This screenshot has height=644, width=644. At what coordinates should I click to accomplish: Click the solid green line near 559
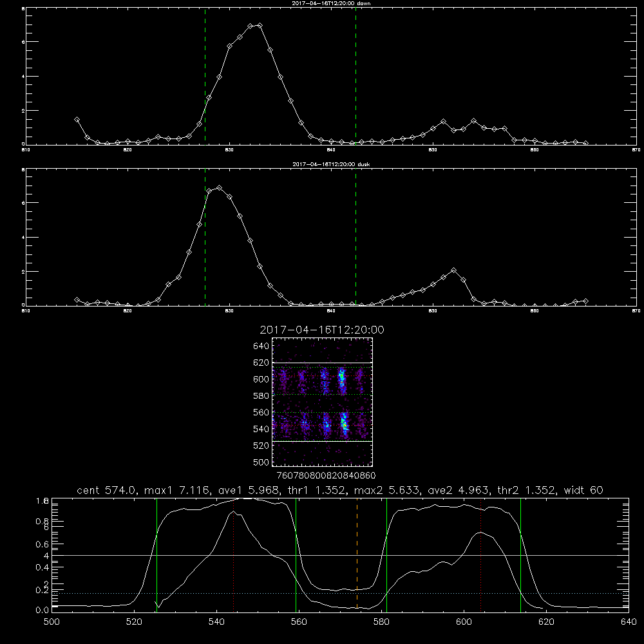(296, 554)
